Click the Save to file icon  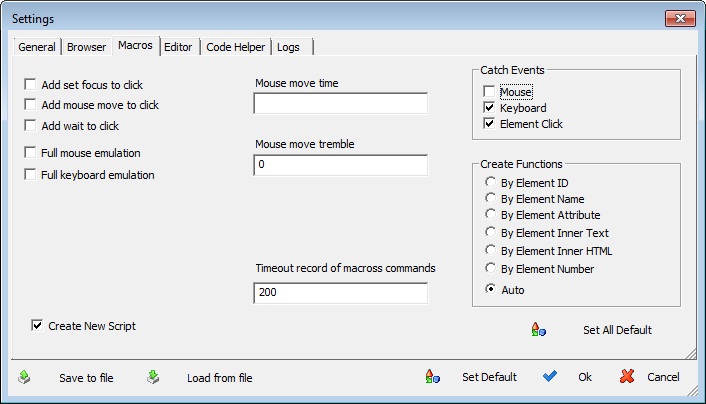[x=24, y=377]
